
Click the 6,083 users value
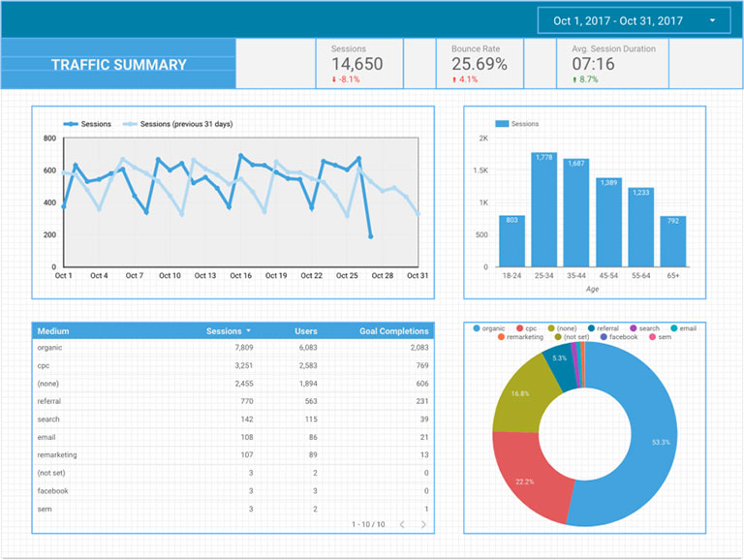308,348
